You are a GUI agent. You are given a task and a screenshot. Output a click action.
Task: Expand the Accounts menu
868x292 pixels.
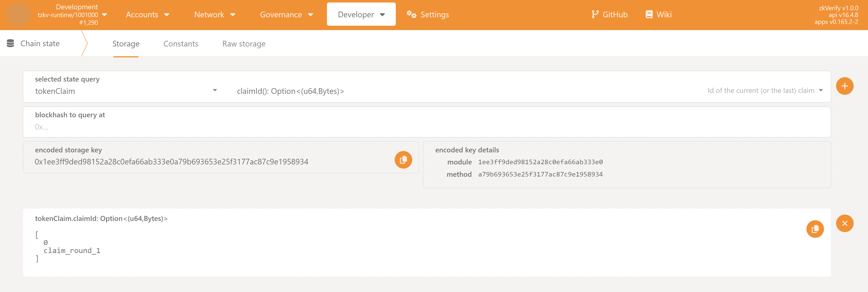(x=147, y=15)
